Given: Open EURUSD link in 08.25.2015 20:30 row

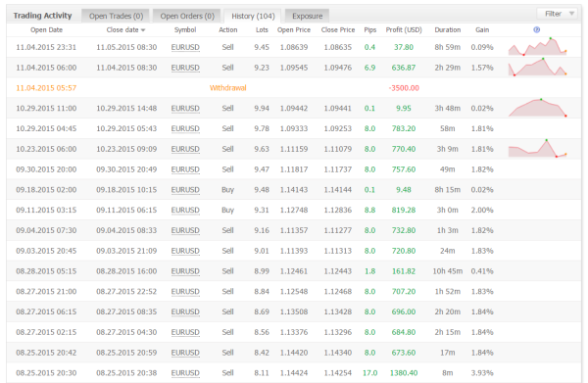Looking at the screenshot, I should click(x=185, y=373).
